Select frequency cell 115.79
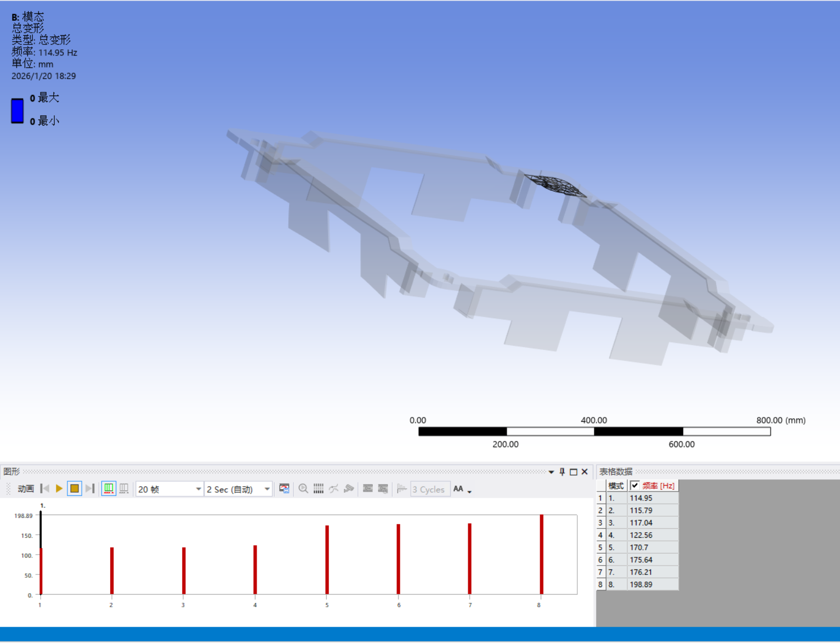Viewport: 840px width, 643px height. [x=653, y=510]
